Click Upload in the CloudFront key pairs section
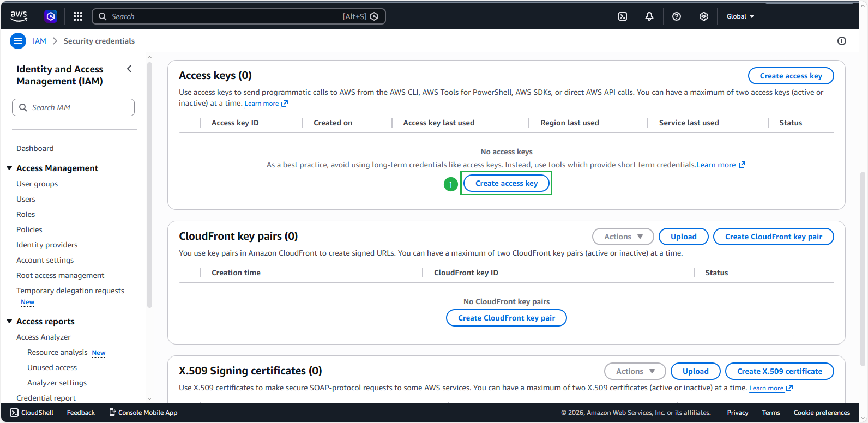 [x=684, y=237]
